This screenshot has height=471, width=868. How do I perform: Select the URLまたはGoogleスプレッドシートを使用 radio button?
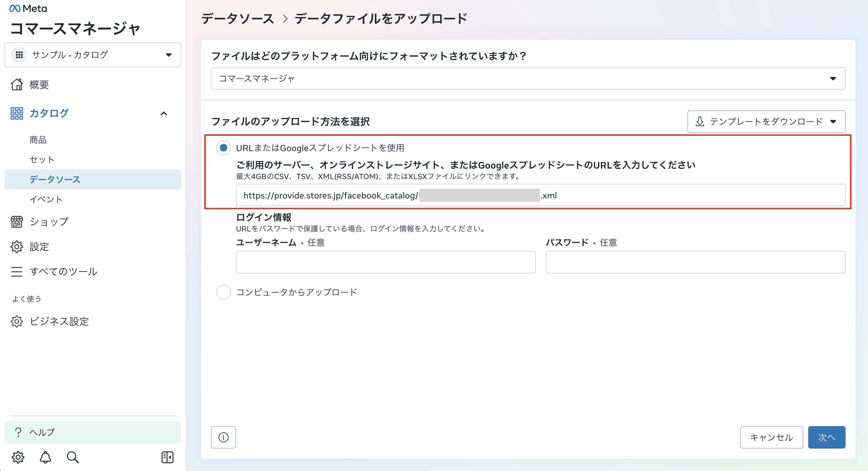(223, 148)
